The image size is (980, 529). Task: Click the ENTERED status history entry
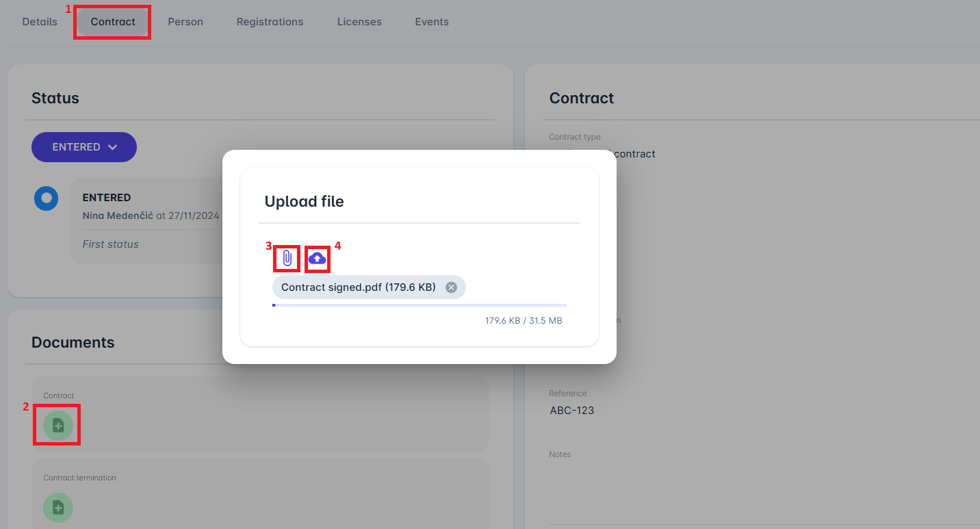pyautogui.click(x=151, y=220)
